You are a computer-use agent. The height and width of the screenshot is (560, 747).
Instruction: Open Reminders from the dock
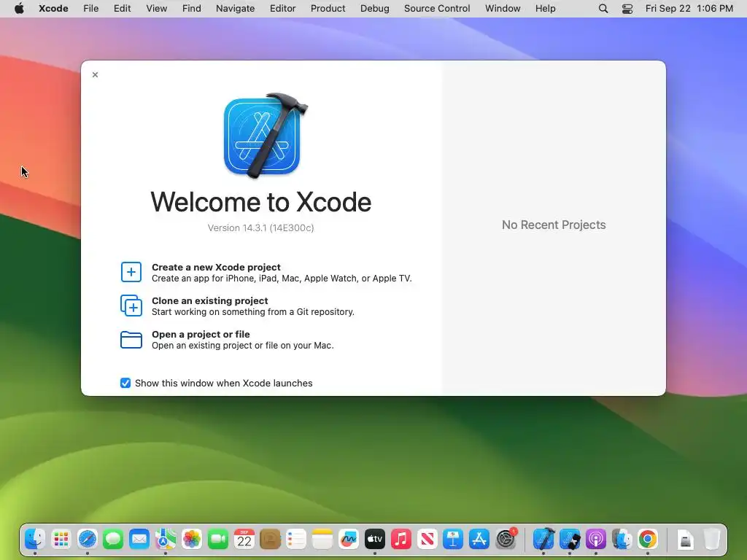tap(296, 539)
